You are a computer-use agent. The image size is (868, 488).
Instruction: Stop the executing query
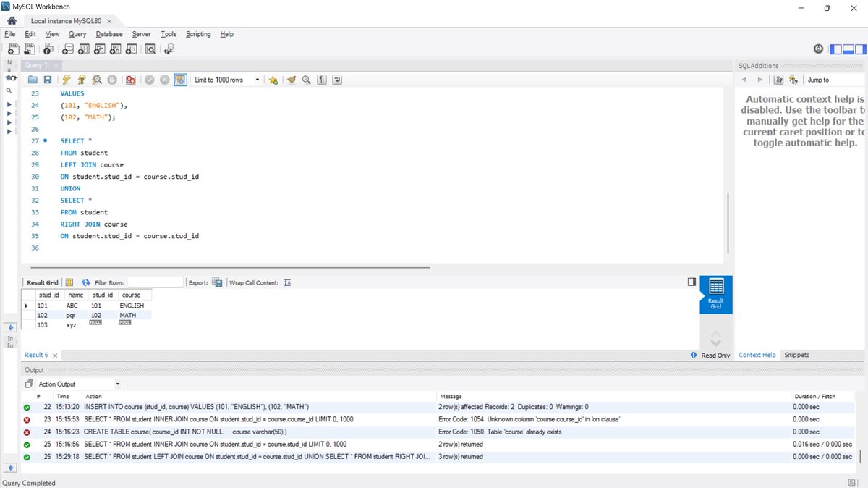point(112,80)
